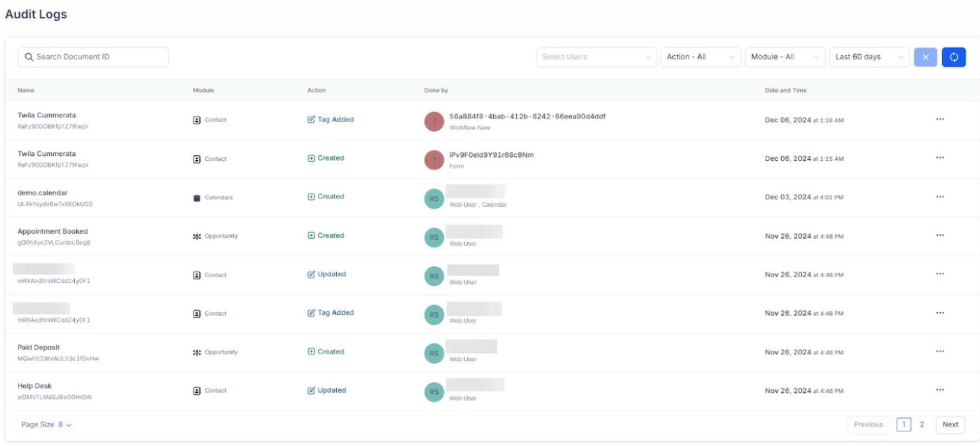980x447 pixels.
Task: Open three-dot menu for Paid Deposit row
Action: click(940, 352)
